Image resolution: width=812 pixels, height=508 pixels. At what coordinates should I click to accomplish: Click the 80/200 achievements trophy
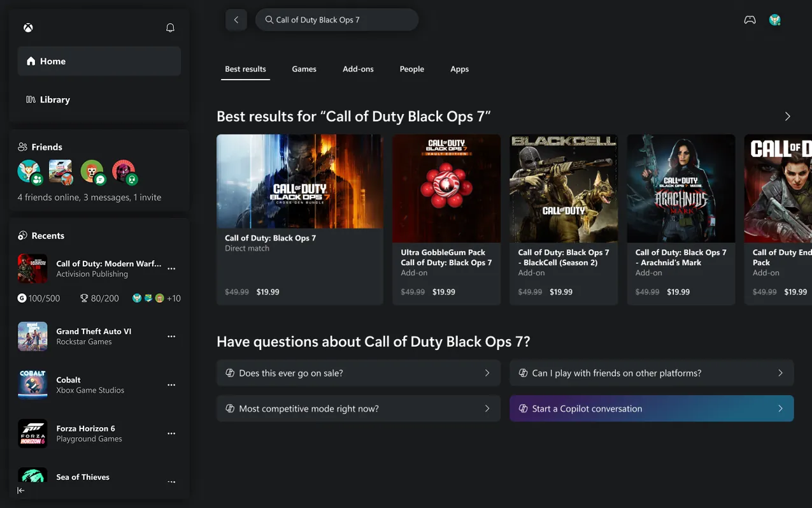click(99, 298)
